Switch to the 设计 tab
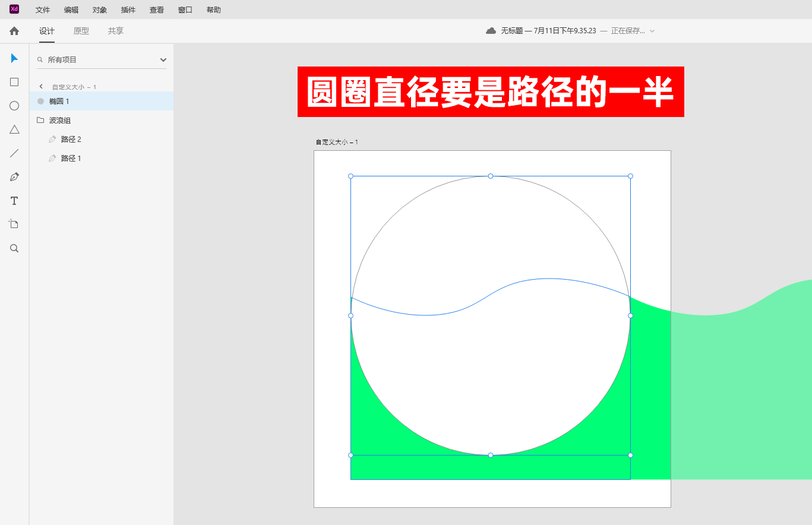This screenshot has width=812, height=525. [x=47, y=31]
